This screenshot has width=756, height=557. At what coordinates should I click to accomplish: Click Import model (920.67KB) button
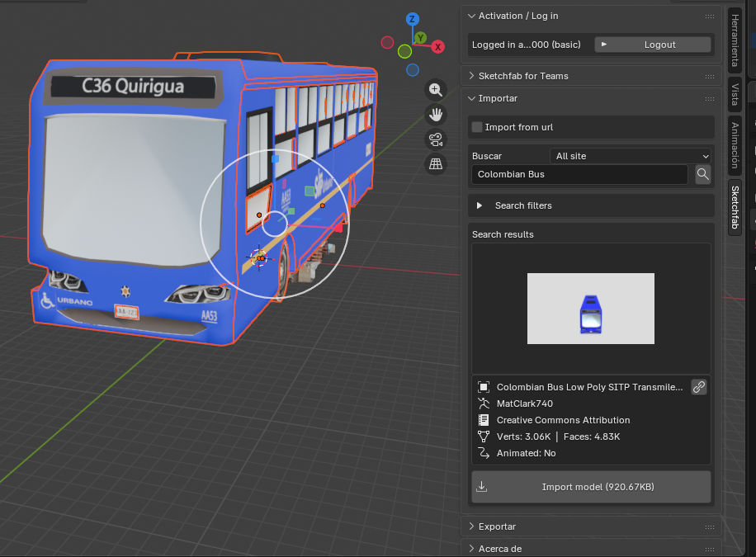coord(591,487)
